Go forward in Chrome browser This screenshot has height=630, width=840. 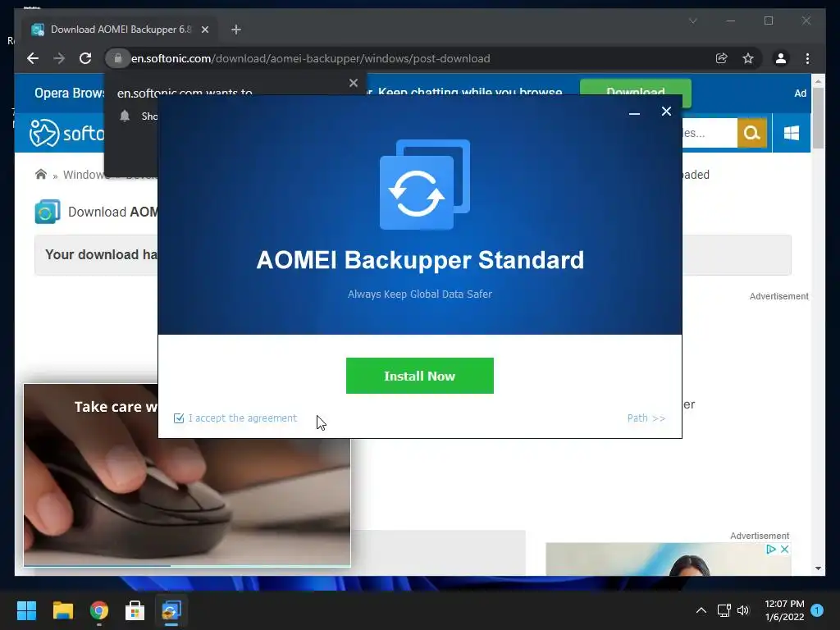click(59, 58)
